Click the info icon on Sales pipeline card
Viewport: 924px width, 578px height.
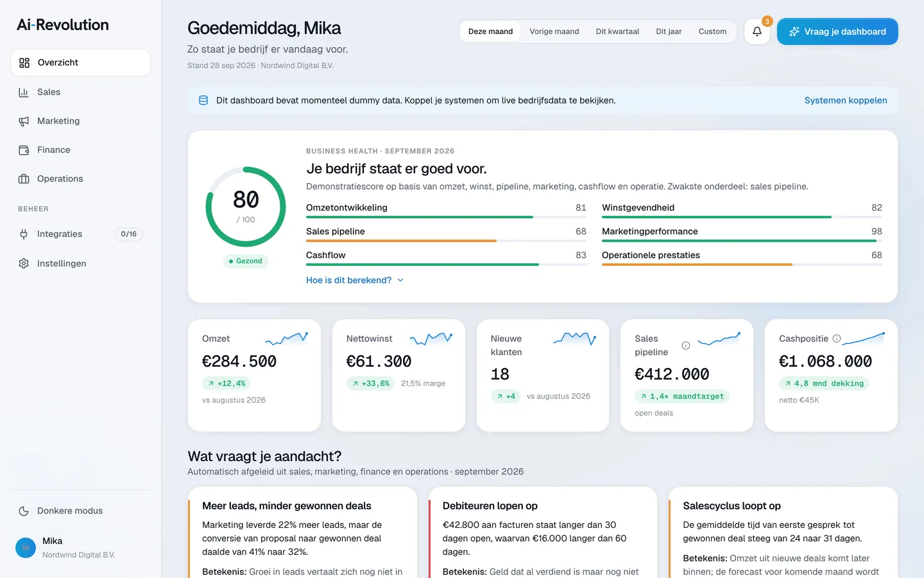pos(685,346)
